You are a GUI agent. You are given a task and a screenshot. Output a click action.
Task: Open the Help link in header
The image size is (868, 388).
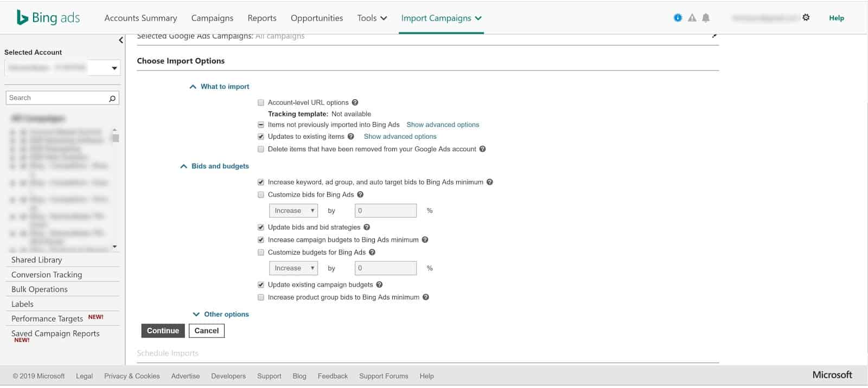(x=837, y=18)
